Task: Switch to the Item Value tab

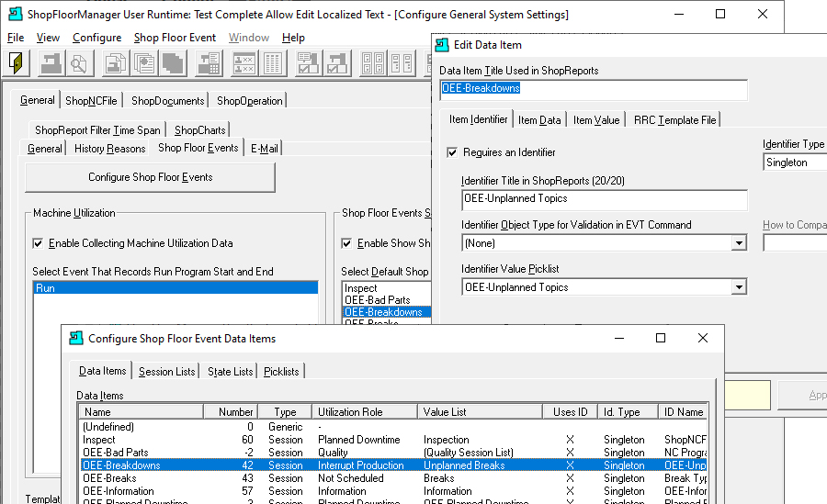Action: 596,120
